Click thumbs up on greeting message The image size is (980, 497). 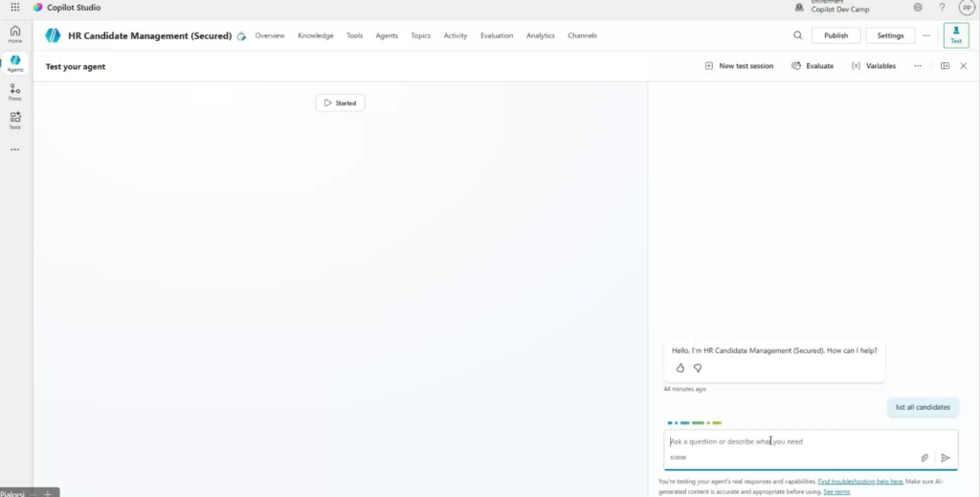tap(680, 368)
